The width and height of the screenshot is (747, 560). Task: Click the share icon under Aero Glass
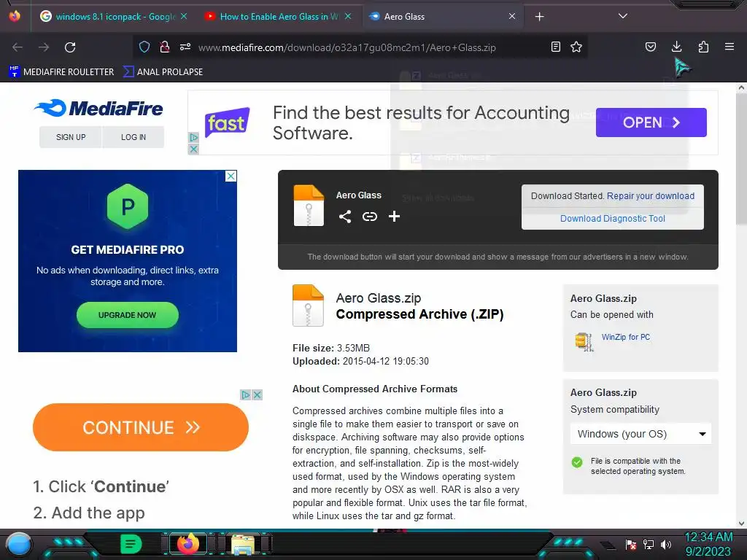[345, 217]
